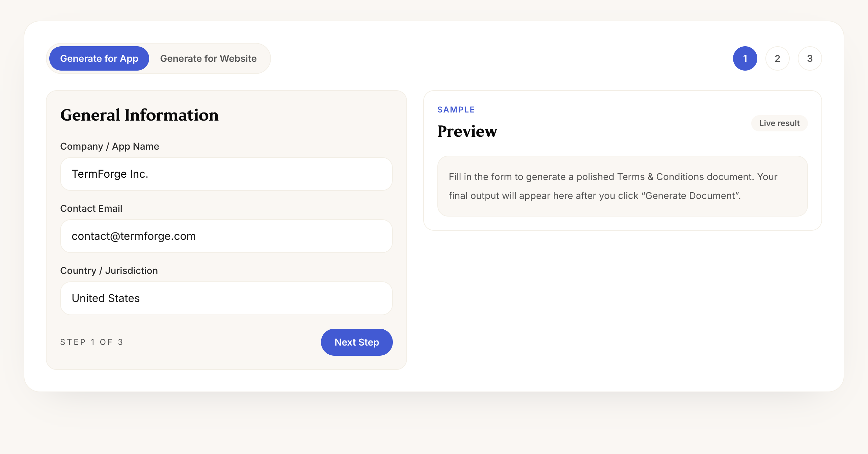Click the email contact@termforge.com
This screenshot has height=454, width=868.
coord(134,236)
